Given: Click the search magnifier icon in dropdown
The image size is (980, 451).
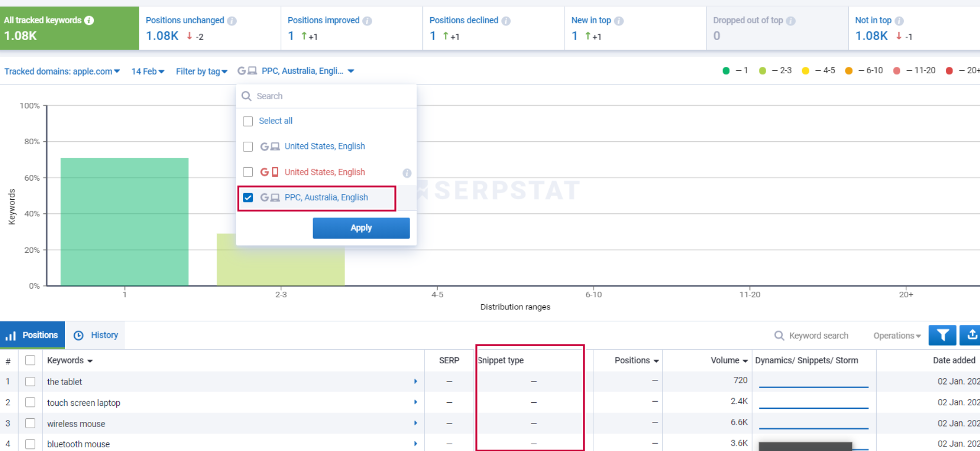Looking at the screenshot, I should pos(247,96).
